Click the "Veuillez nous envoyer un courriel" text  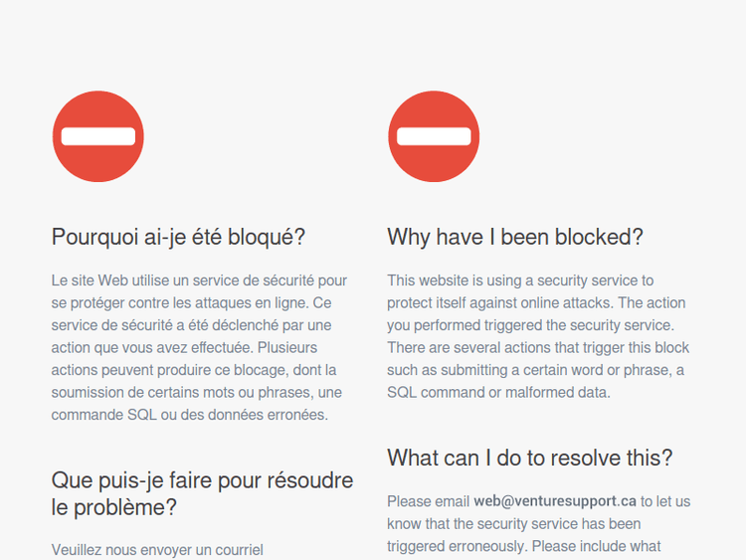coord(157,550)
